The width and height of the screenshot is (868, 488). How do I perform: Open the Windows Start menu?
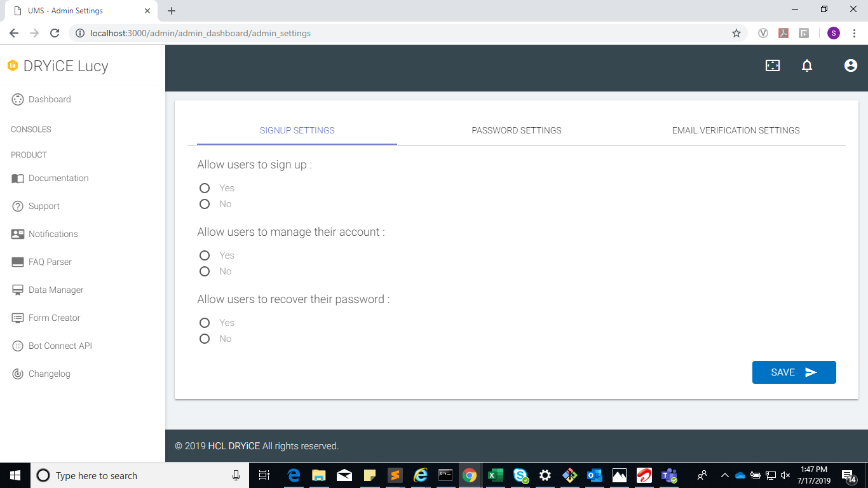(15, 475)
